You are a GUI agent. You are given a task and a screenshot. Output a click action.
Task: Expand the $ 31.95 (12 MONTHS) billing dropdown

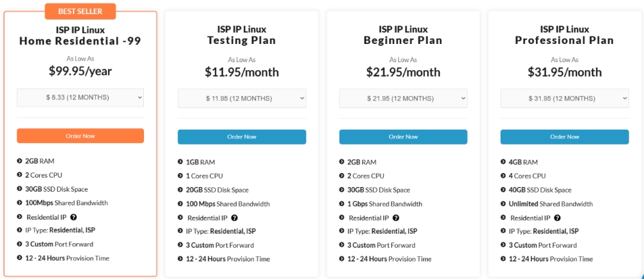coord(565,99)
